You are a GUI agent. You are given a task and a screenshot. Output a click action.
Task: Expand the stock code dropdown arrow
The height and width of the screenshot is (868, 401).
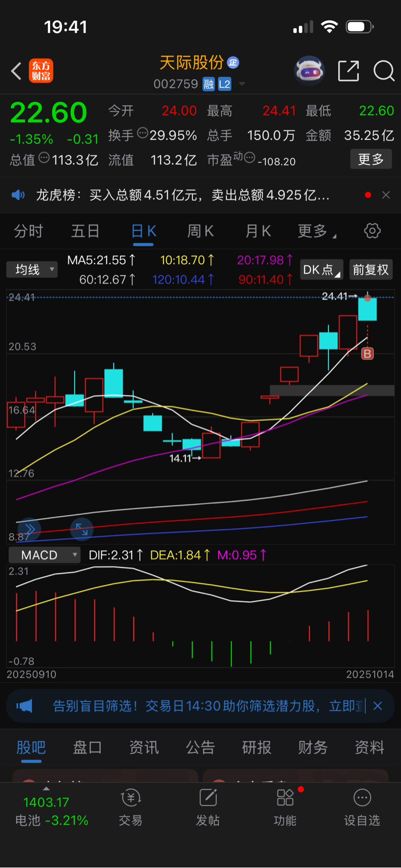point(242,84)
